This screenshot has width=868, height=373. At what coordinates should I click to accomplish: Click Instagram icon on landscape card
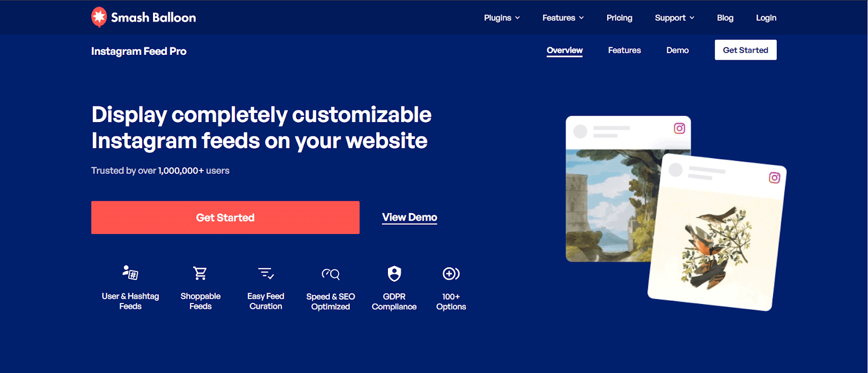679,129
